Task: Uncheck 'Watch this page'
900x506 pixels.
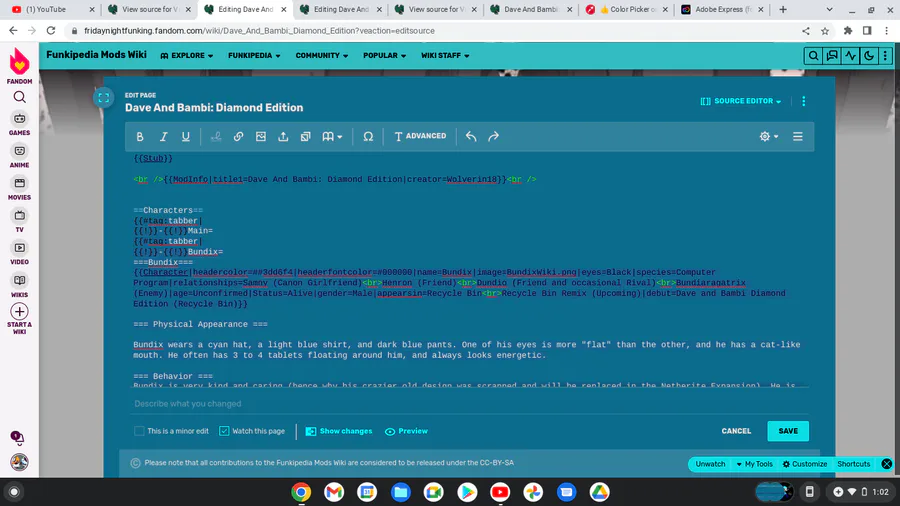Action: point(224,431)
